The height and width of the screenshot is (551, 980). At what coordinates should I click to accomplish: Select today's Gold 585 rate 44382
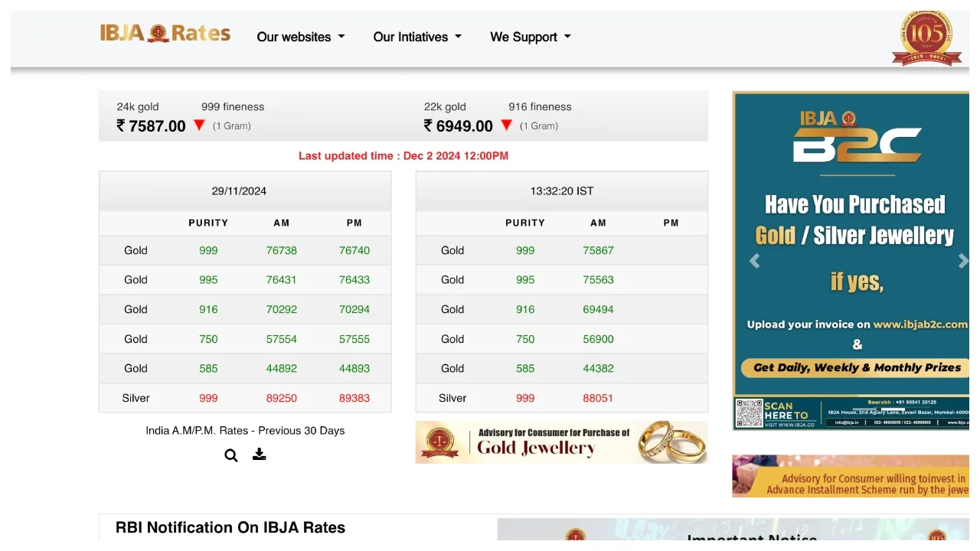pos(599,369)
